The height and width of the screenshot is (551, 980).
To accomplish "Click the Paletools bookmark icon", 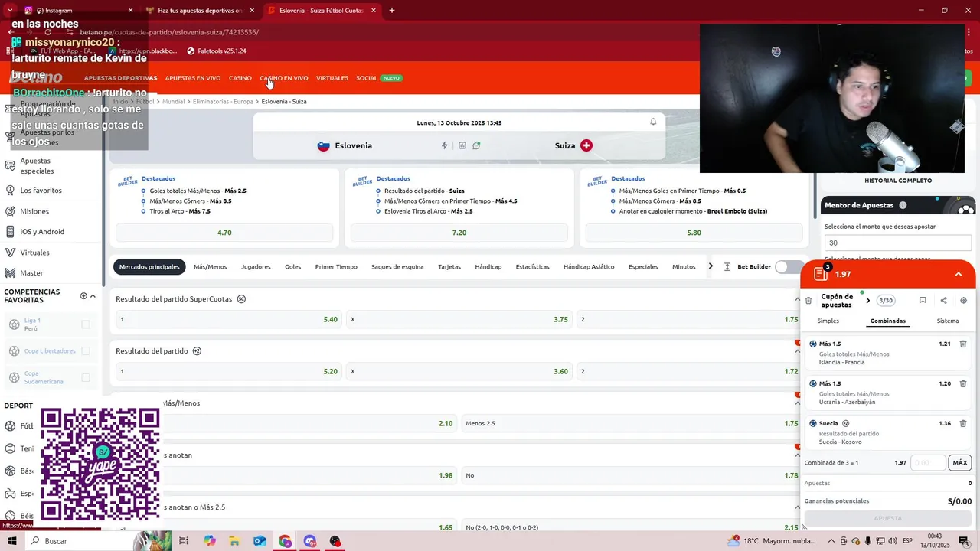I will click(191, 51).
